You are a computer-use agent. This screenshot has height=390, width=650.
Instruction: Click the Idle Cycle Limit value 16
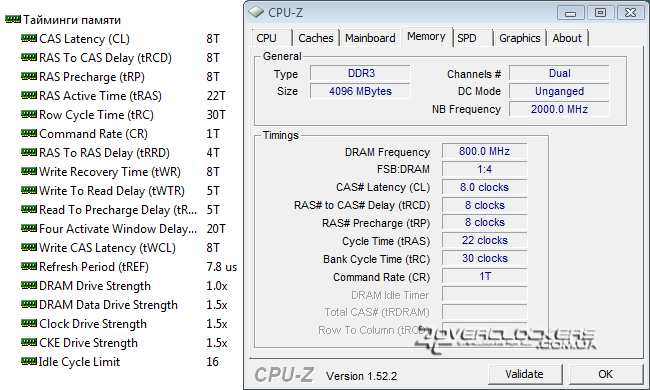click(213, 362)
